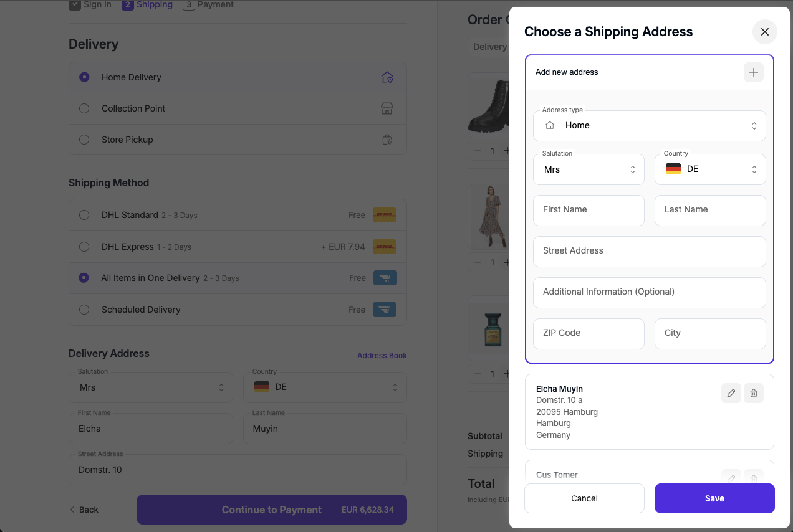Click the Home Delivery house icon
The height and width of the screenshot is (532, 793).
[x=387, y=77]
